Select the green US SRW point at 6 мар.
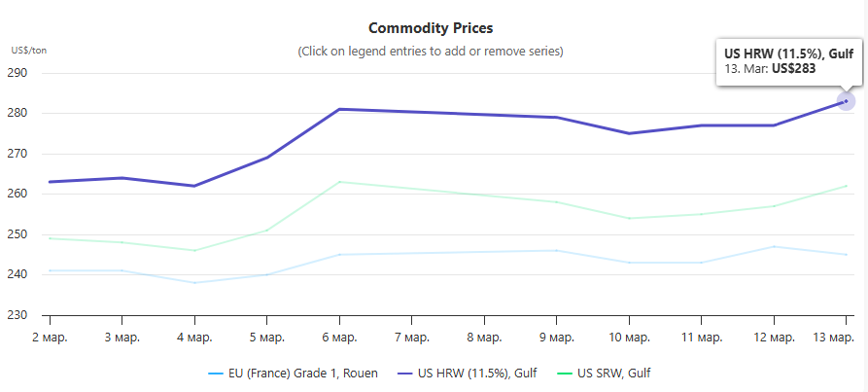 (x=338, y=182)
